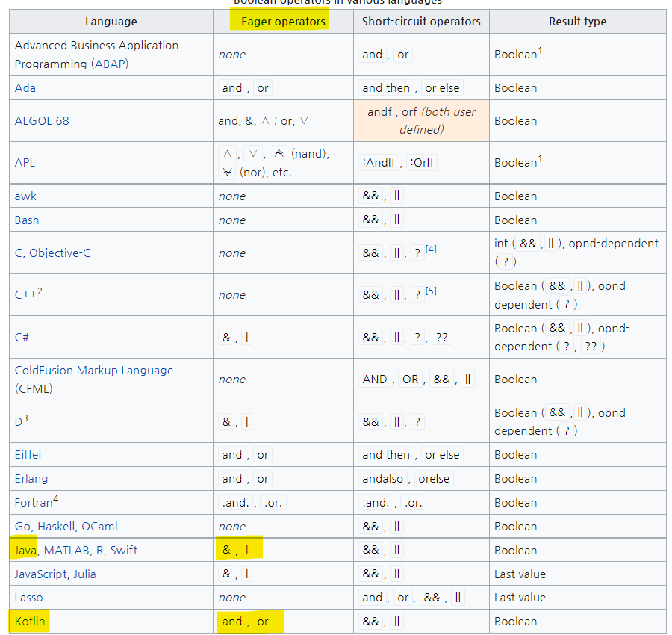Click the 'and then' code in Ada row
This screenshot has height=635, width=672.
pyautogui.click(x=386, y=88)
